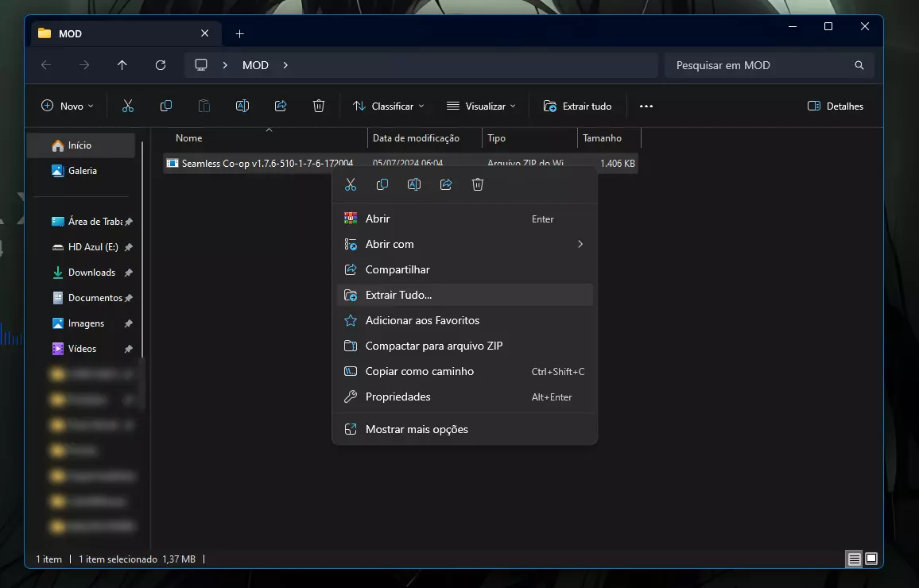Go up one folder level with up arrow
Viewport: 919px width, 588px height.
[x=122, y=65]
